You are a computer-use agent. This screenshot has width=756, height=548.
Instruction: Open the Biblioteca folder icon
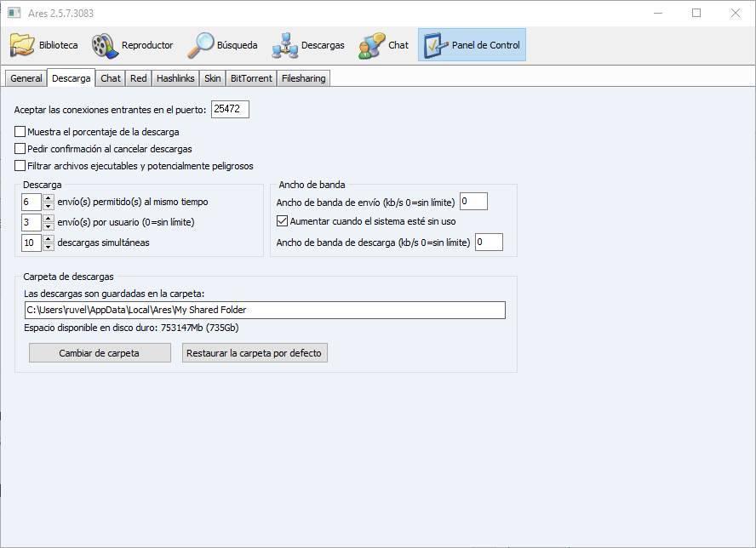22,45
